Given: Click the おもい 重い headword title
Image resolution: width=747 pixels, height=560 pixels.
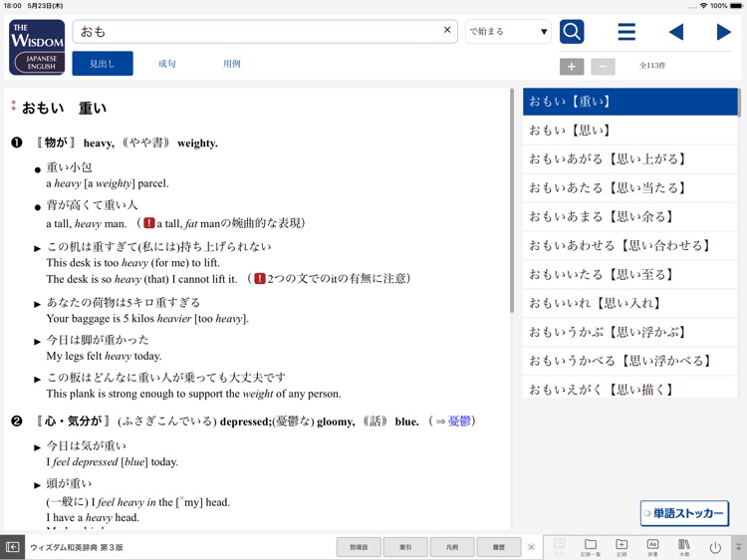Looking at the screenshot, I should pos(64,109).
